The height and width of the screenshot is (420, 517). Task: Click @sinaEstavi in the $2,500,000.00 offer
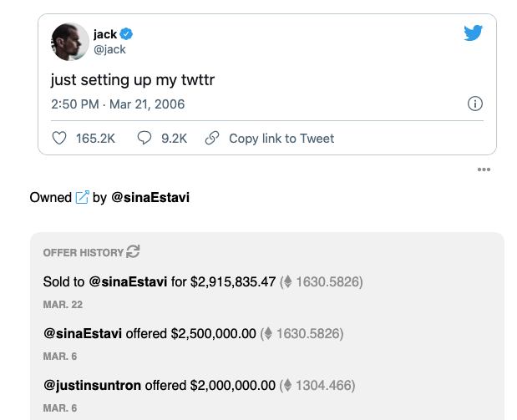83,334
